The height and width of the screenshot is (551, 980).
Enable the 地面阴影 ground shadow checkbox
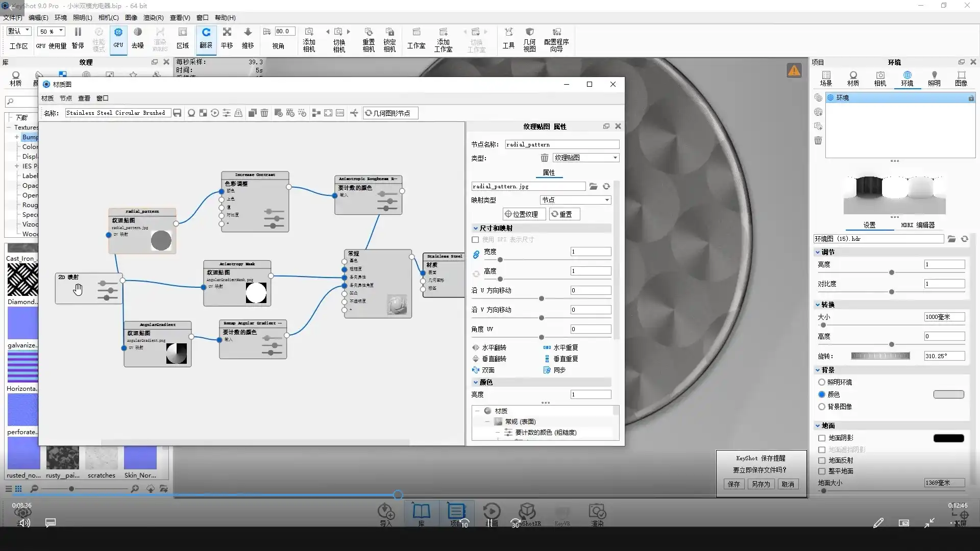pyautogui.click(x=822, y=438)
